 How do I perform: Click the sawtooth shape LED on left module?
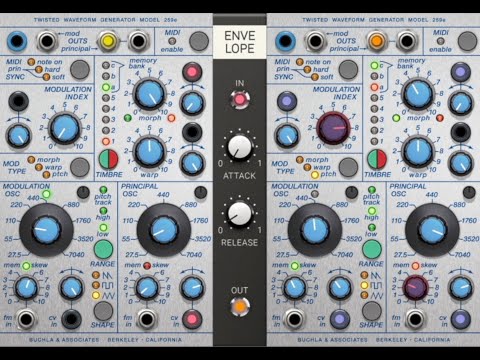coord(96,275)
